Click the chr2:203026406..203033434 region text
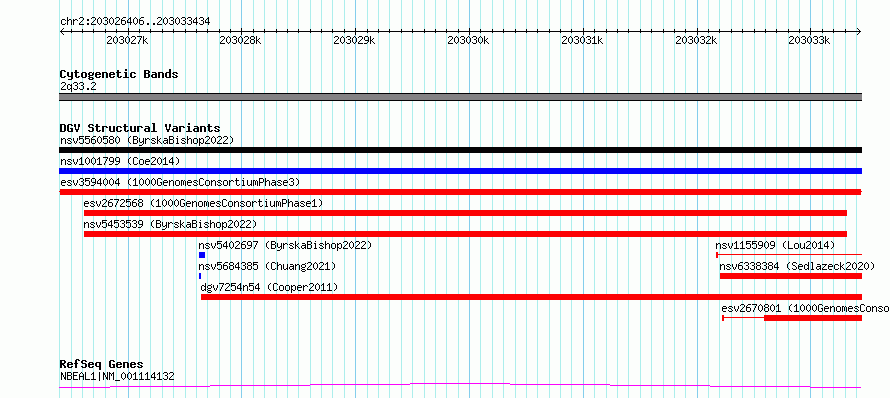The image size is (890, 398). (x=135, y=21)
